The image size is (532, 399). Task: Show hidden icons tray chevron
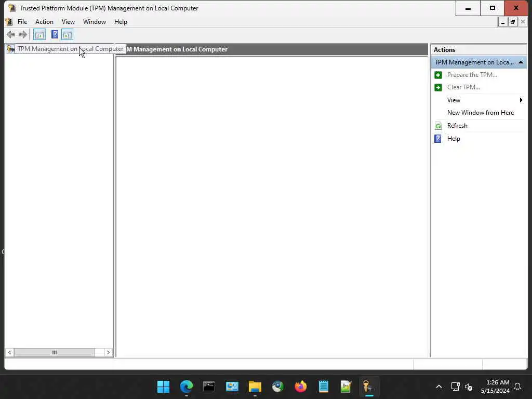point(438,387)
